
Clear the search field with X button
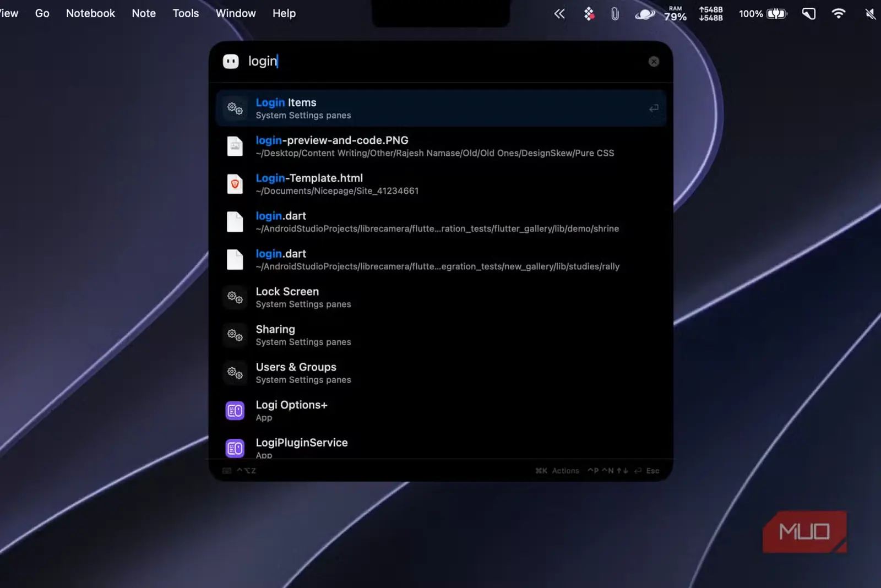click(x=654, y=62)
